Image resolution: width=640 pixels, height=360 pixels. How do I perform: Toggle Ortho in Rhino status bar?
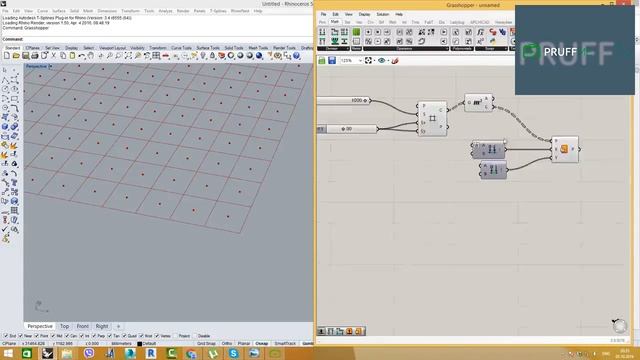pos(227,344)
